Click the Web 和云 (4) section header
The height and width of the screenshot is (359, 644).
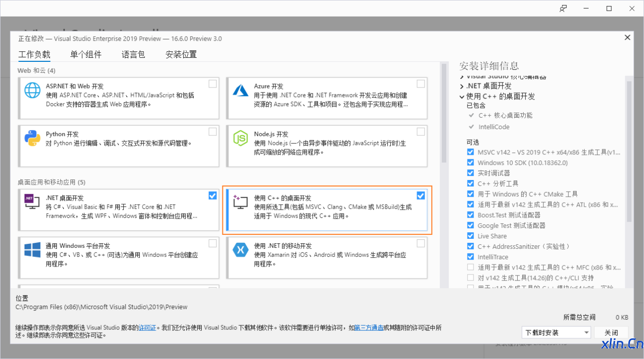click(36, 70)
